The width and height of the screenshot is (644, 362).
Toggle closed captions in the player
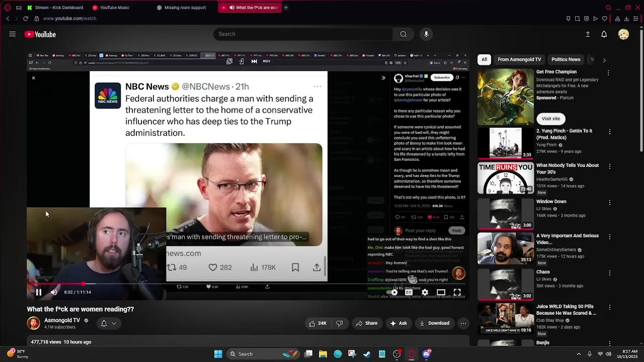[x=409, y=292]
